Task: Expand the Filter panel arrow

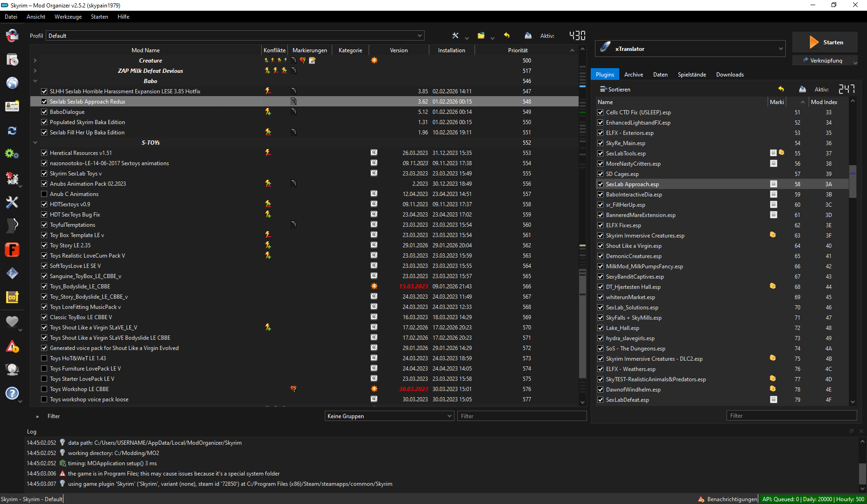Action: [37, 416]
